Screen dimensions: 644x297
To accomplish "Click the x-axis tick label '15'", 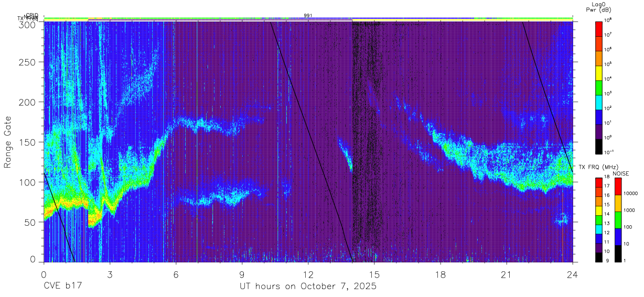I will point(374,274).
